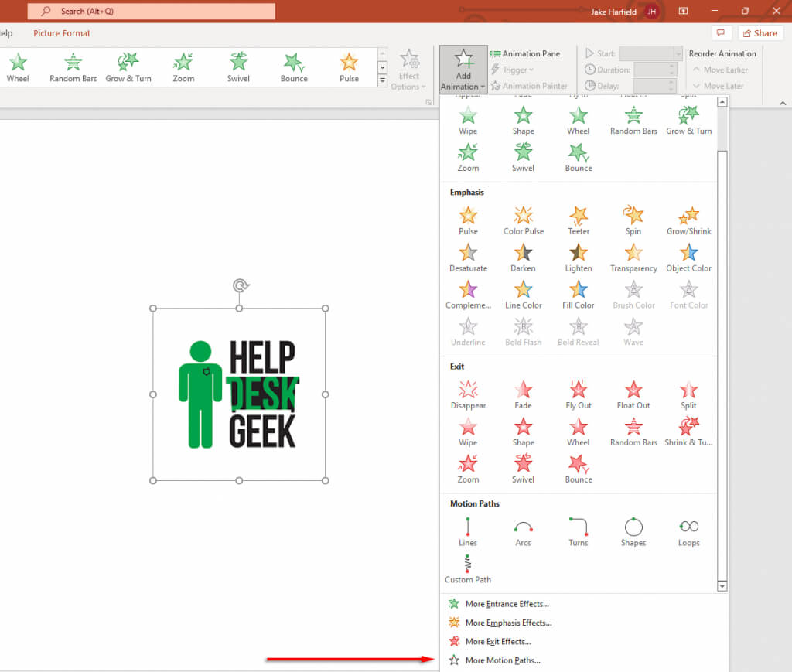Choose the Arcs motion path
The width and height of the screenshot is (792, 672).
tap(524, 532)
